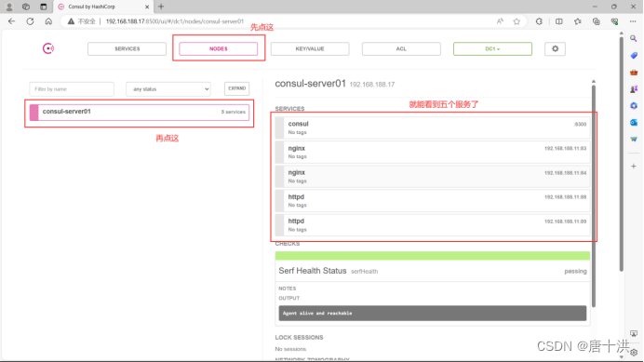Viewport: 644px width, 362px height.
Task: Click the browser page vertical scrollbar
Action: pyautogui.click(x=621, y=154)
